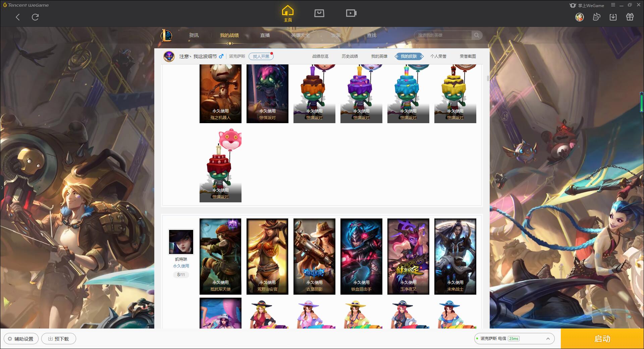Image resolution: width=644 pixels, height=349 pixels.
Task: Open the friends mascot icon in the top bar
Action: [596, 17]
